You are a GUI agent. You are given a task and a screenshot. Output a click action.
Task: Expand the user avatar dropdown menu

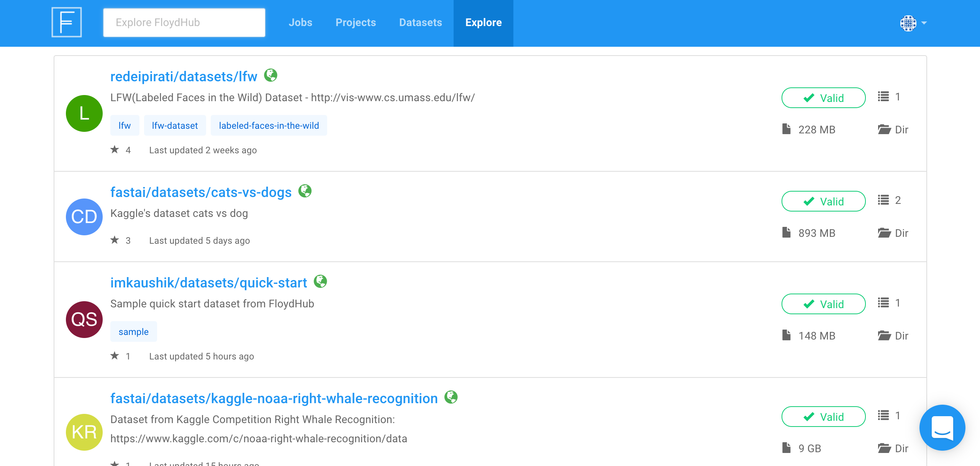[908, 23]
